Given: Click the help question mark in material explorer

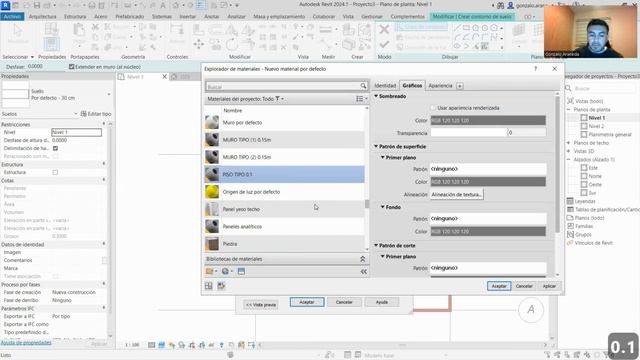Looking at the screenshot, I should click(x=536, y=69).
